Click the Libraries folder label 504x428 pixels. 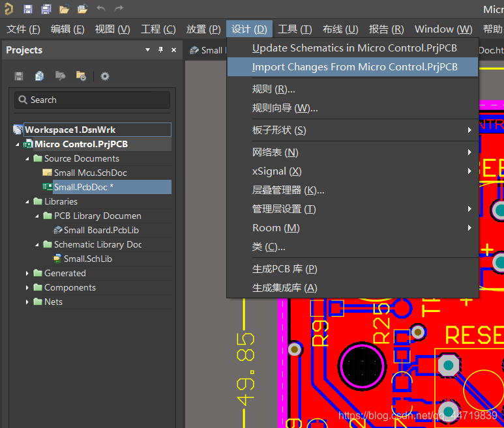coord(61,202)
